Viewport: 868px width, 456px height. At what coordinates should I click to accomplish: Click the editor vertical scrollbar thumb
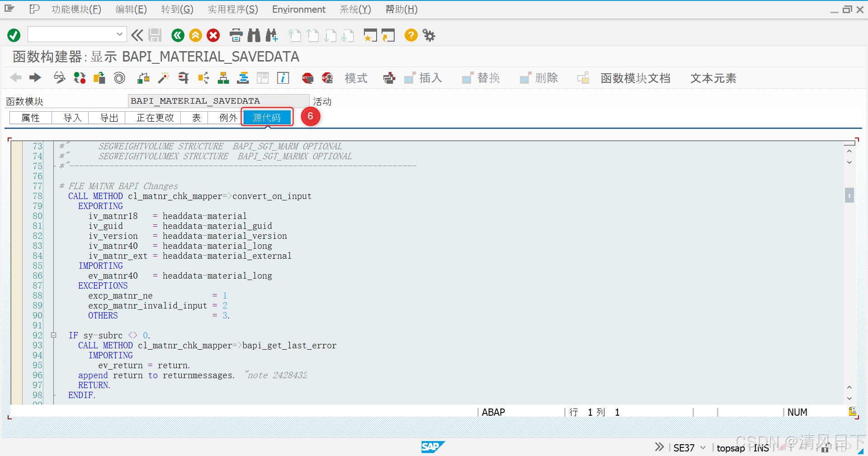pos(849,195)
